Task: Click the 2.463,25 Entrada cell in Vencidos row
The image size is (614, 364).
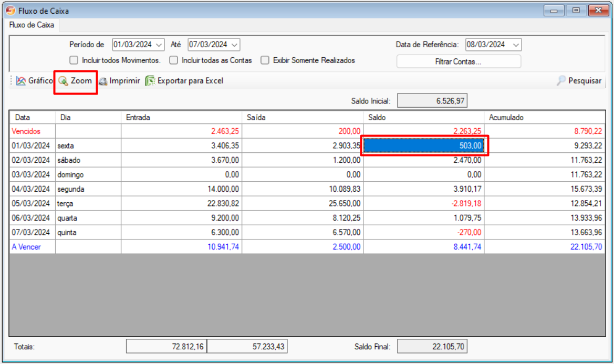Action: point(182,131)
